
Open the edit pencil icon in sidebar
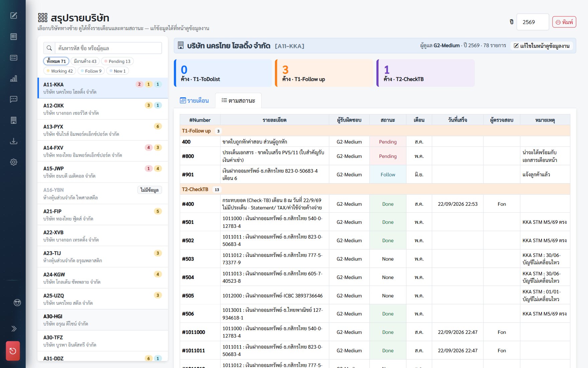[x=13, y=15]
